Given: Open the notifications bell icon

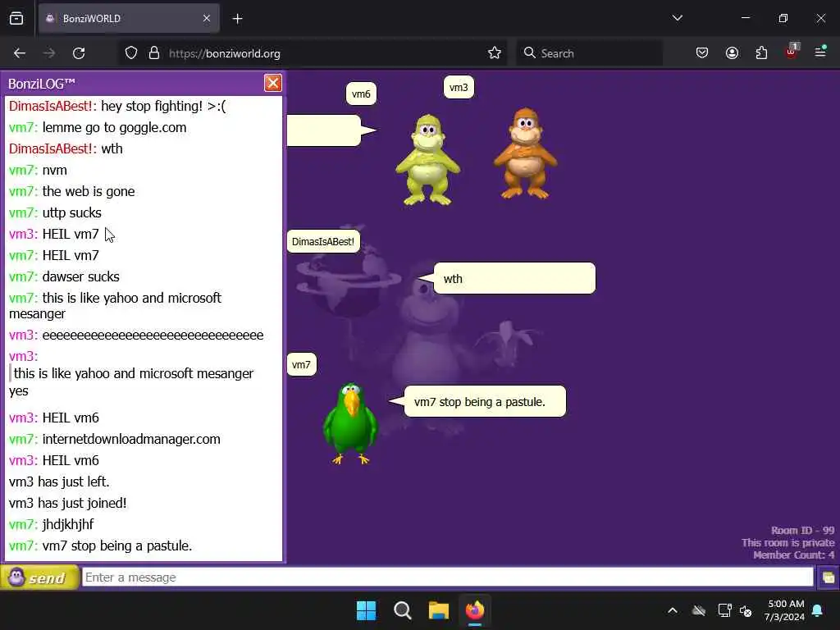Looking at the screenshot, I should [x=818, y=610].
